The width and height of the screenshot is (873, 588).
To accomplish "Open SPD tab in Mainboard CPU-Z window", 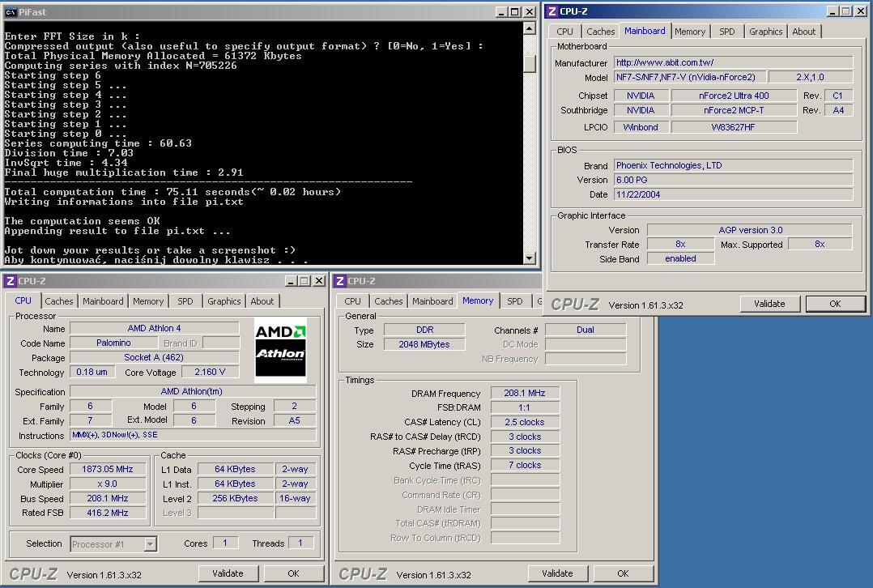I will tap(726, 32).
